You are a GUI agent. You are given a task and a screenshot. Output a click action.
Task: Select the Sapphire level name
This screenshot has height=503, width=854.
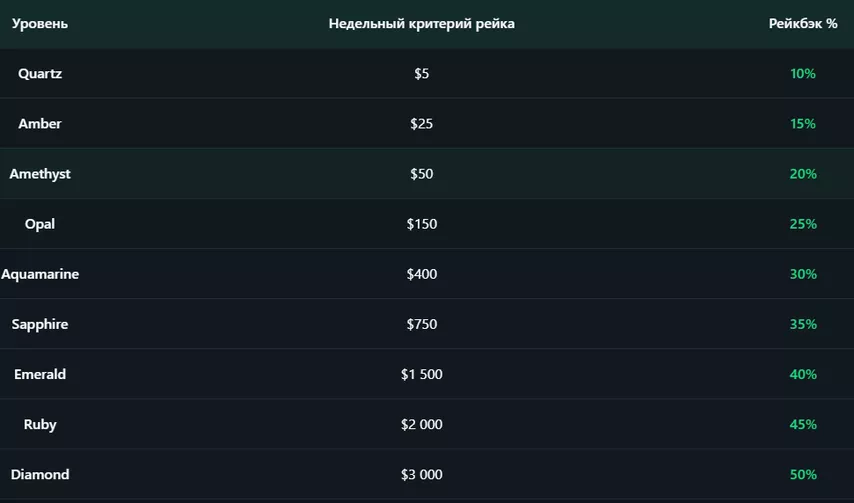tap(40, 324)
